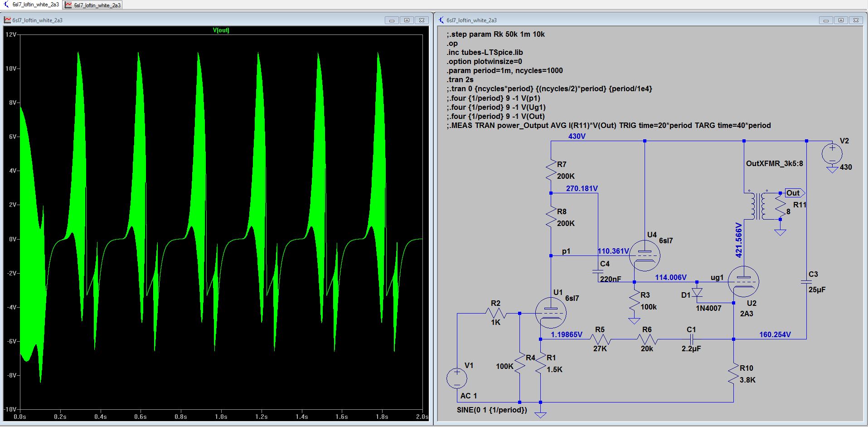Click the 160.254V node voltage label
This screenshot has width=868, height=427.
point(775,334)
